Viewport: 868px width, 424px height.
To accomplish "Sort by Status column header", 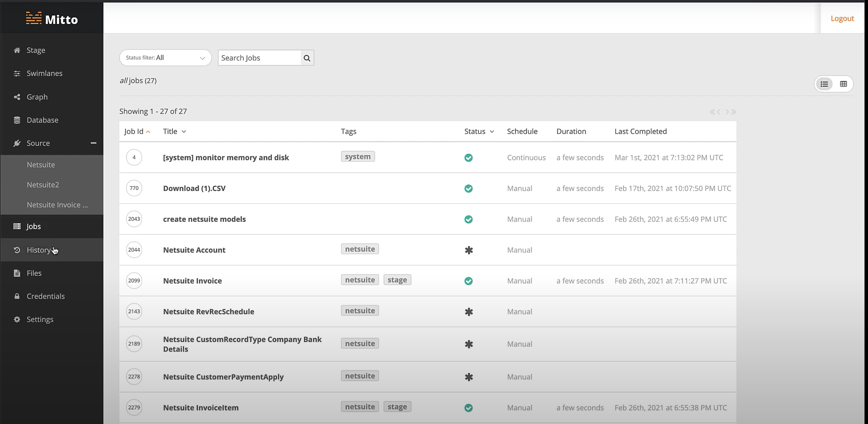I will point(479,131).
